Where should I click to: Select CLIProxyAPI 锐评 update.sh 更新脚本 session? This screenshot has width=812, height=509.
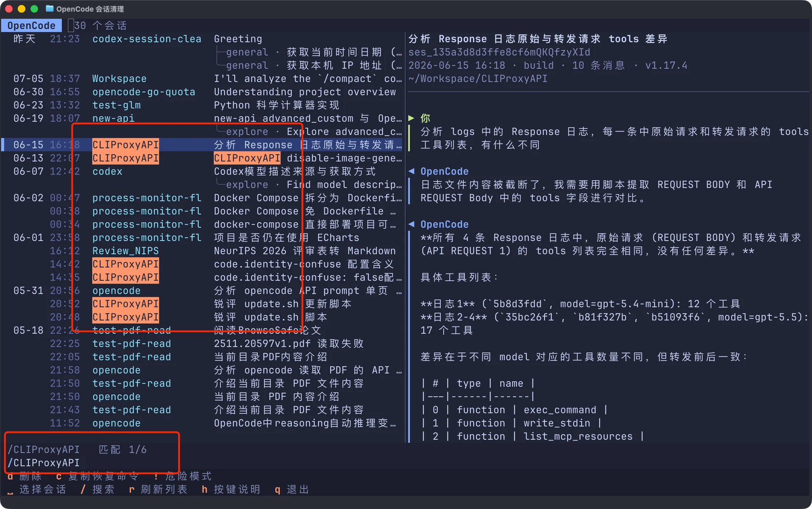pyautogui.click(x=202, y=304)
